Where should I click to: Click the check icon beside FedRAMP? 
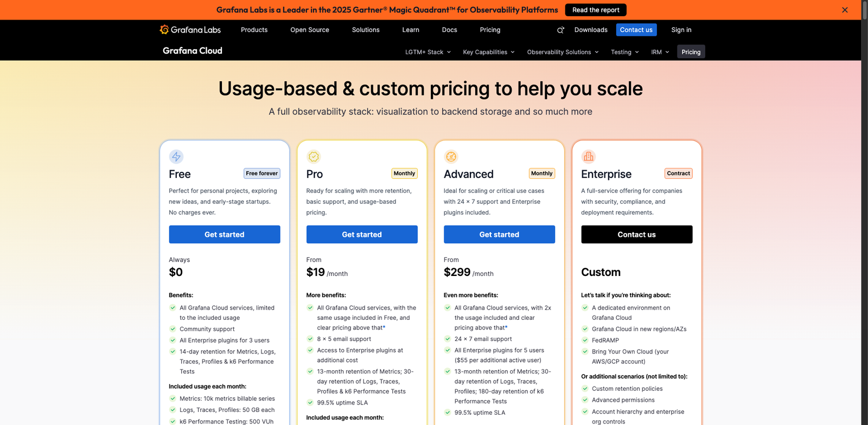pyautogui.click(x=585, y=340)
